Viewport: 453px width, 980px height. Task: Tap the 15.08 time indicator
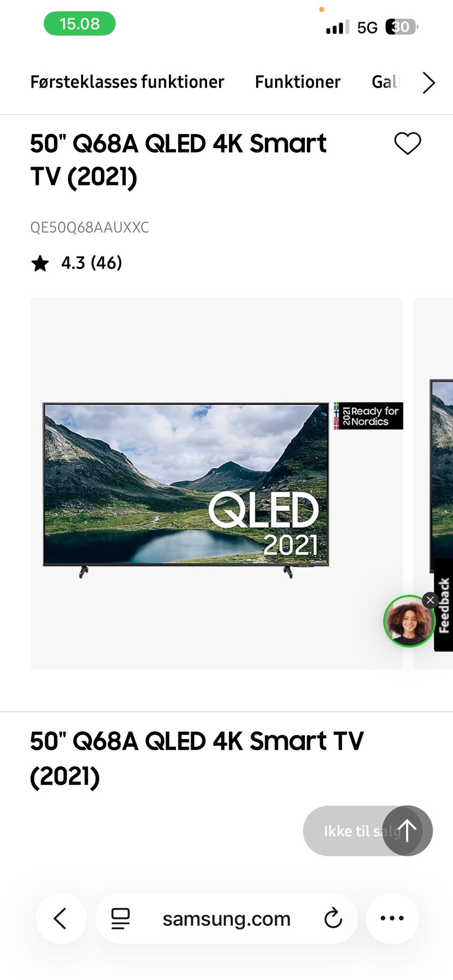80,24
